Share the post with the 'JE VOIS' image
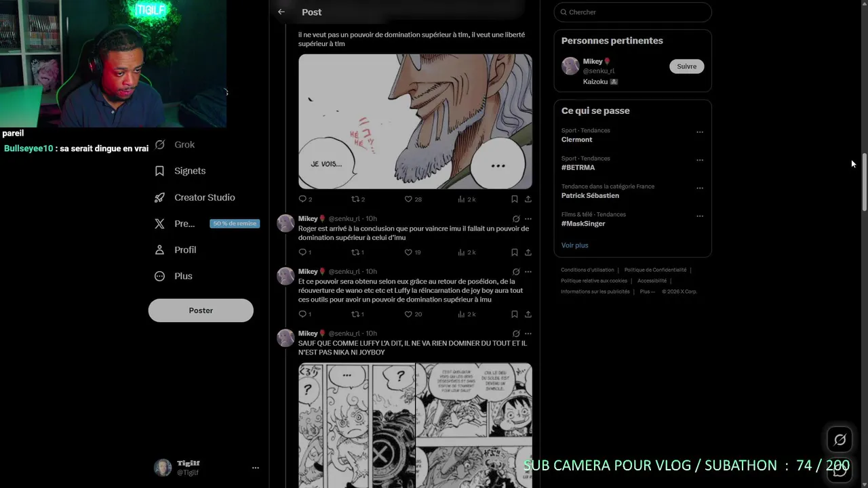This screenshot has width=868, height=488. click(528, 199)
